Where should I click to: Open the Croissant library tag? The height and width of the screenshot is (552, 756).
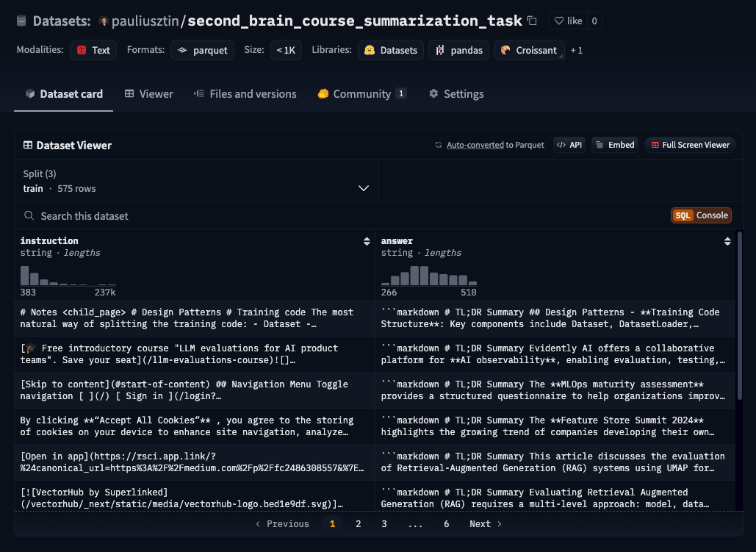pos(529,50)
